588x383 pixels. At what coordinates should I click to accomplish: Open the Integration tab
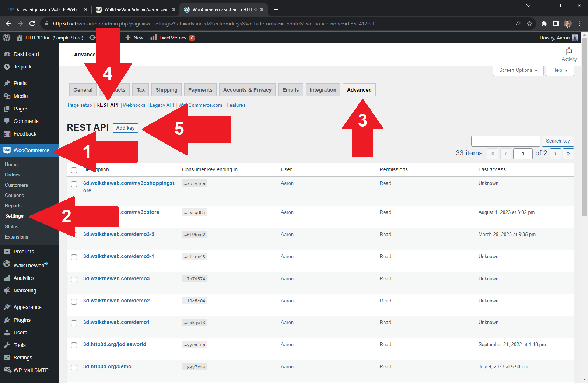323,90
